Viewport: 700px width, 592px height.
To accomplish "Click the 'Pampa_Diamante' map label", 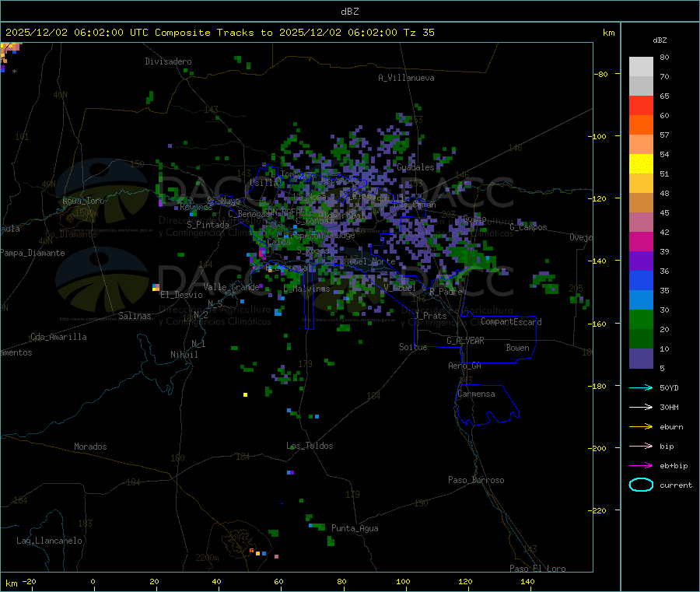I will coord(32,253).
